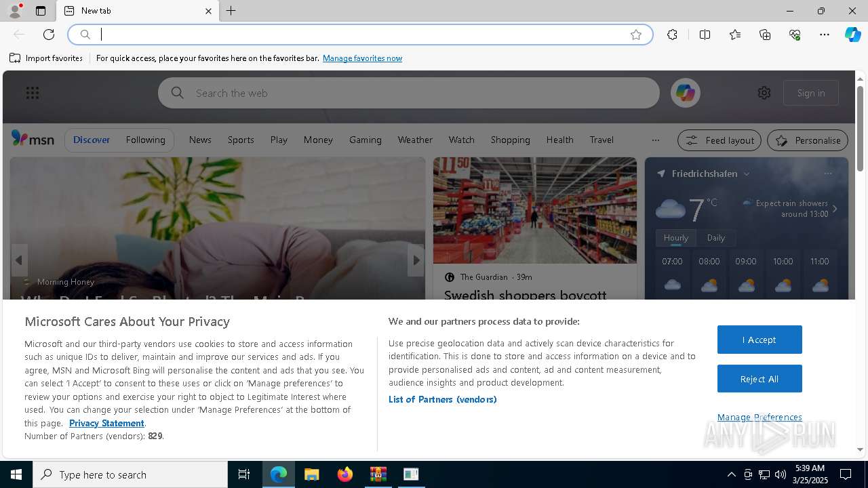Image resolution: width=868 pixels, height=488 pixels.
Task: Open Manage Preferences link
Action: point(759,417)
